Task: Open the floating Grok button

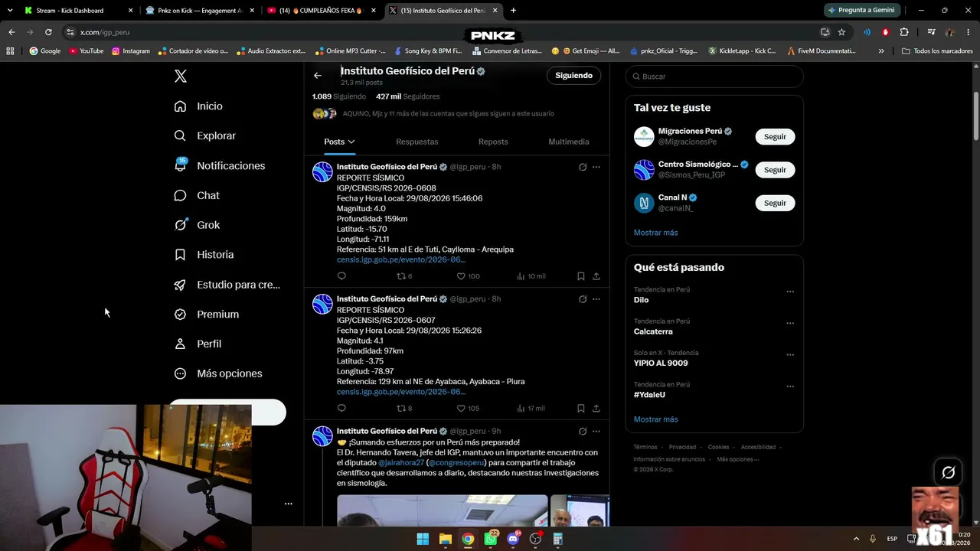Action: tap(948, 473)
